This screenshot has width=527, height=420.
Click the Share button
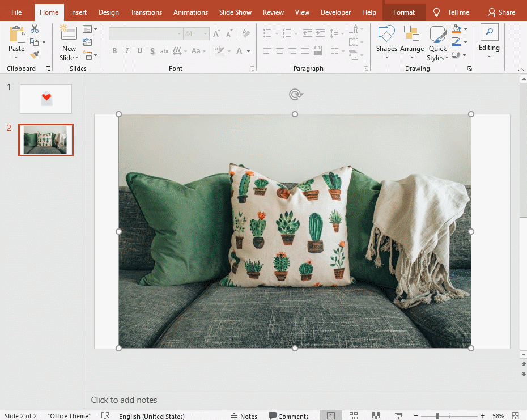(x=501, y=12)
